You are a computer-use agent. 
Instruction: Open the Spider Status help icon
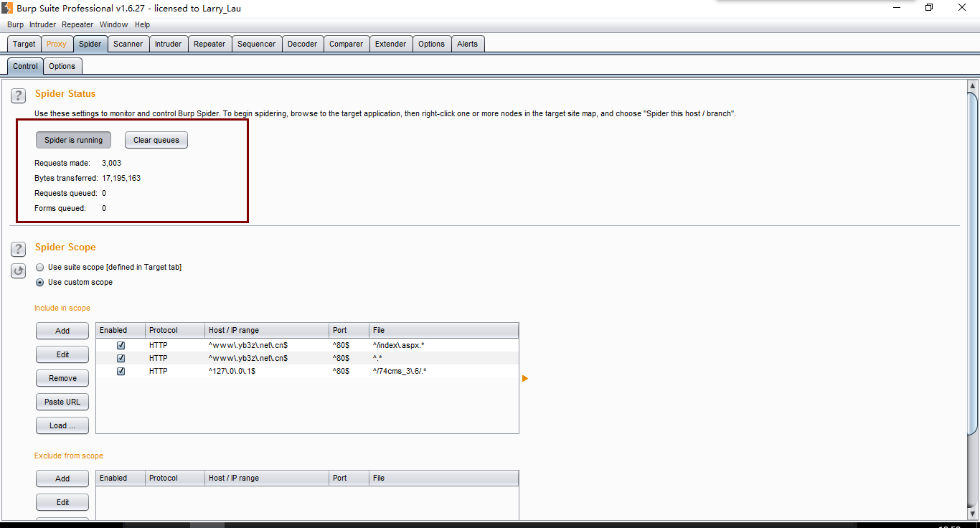(19, 95)
